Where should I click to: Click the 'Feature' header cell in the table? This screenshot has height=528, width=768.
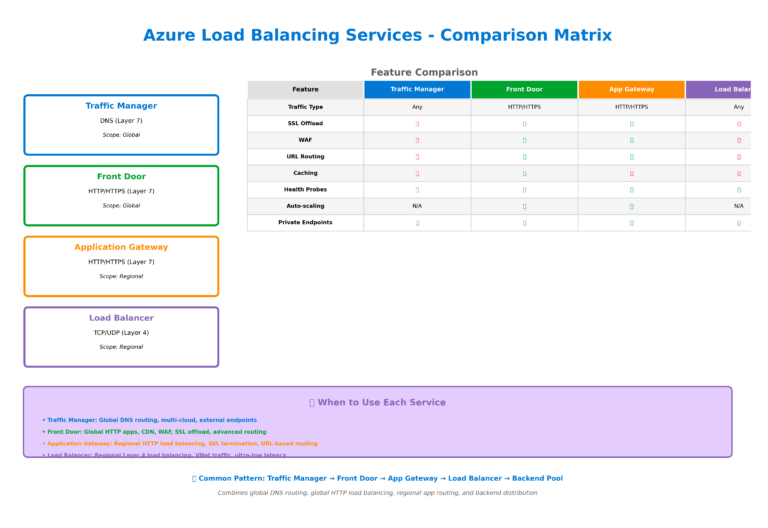coord(305,90)
